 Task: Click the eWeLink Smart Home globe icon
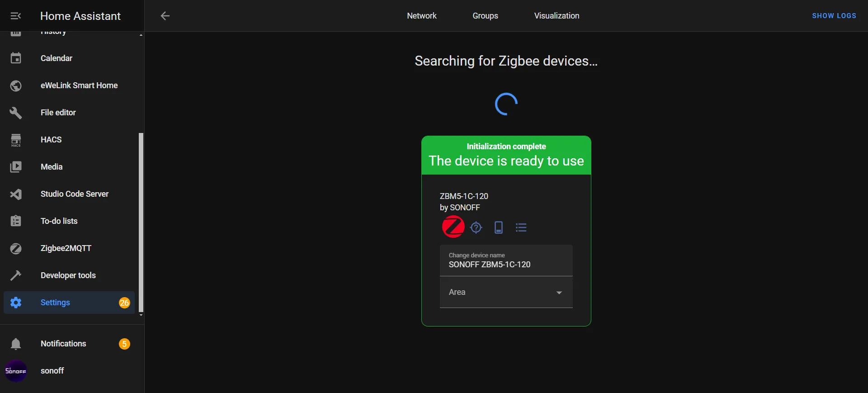coord(16,85)
